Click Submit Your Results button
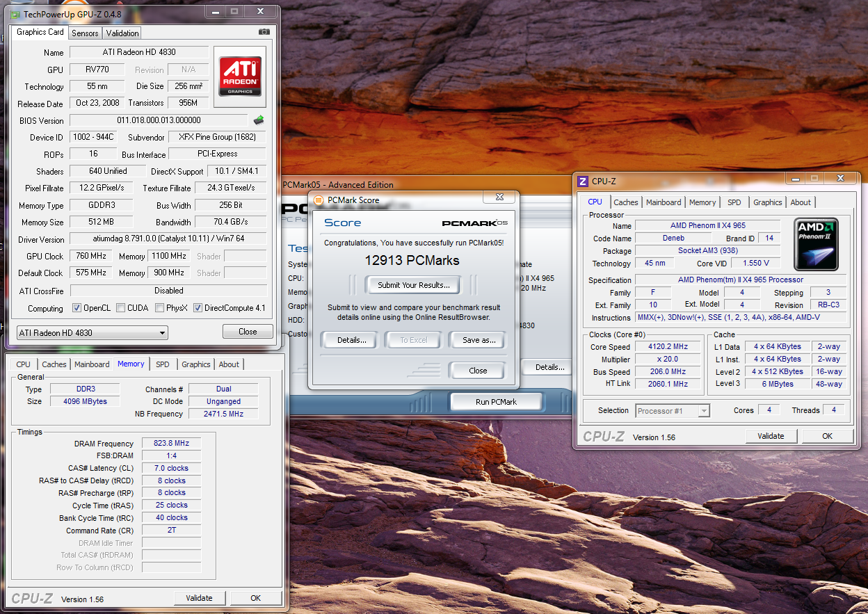 pos(413,285)
